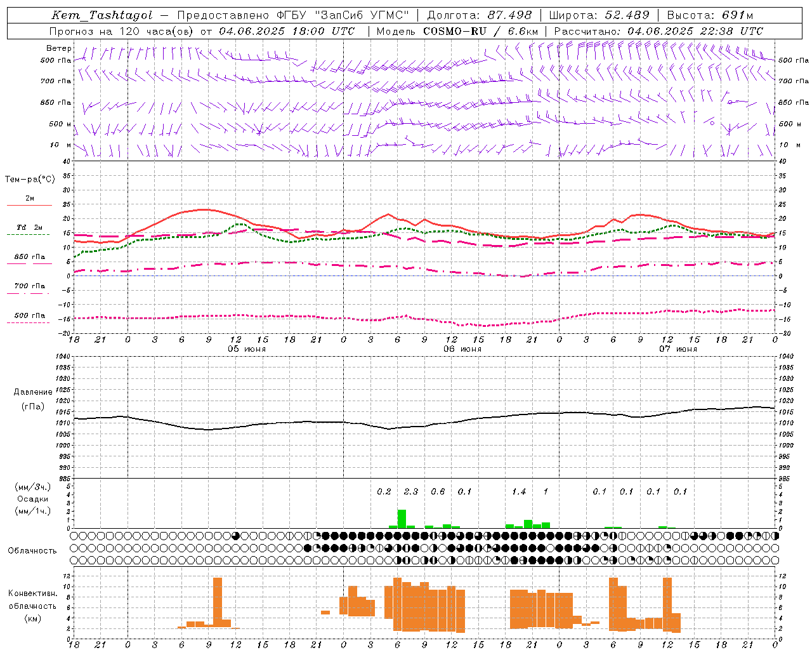The height and width of the screenshot is (650, 812).
Task: Click the 0.6 precipitation amount value
Action: click(438, 491)
